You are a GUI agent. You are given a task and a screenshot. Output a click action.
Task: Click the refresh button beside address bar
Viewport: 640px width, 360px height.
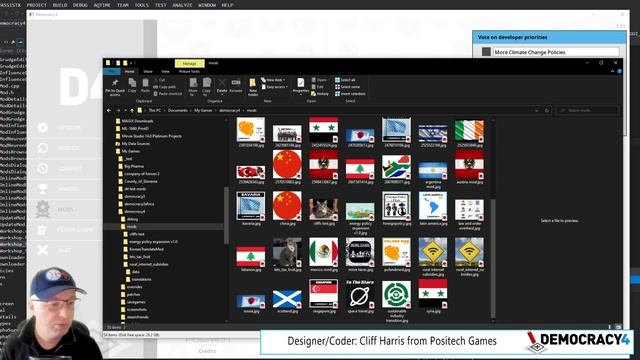pyautogui.click(x=547, y=111)
